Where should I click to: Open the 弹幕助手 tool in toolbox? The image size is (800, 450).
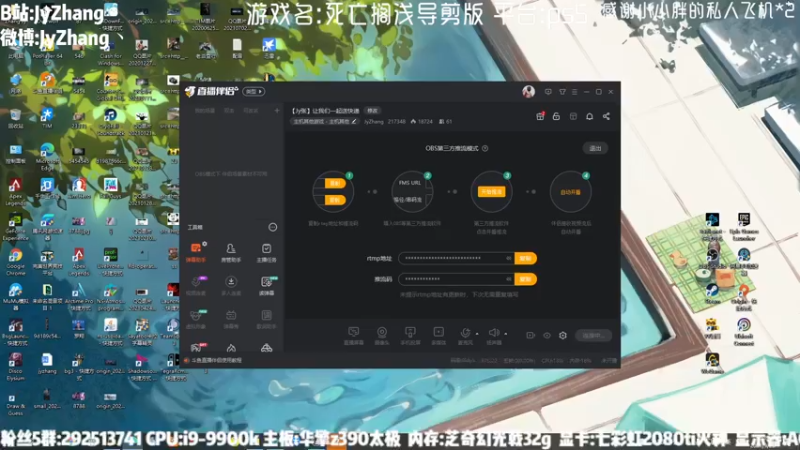coord(196,252)
